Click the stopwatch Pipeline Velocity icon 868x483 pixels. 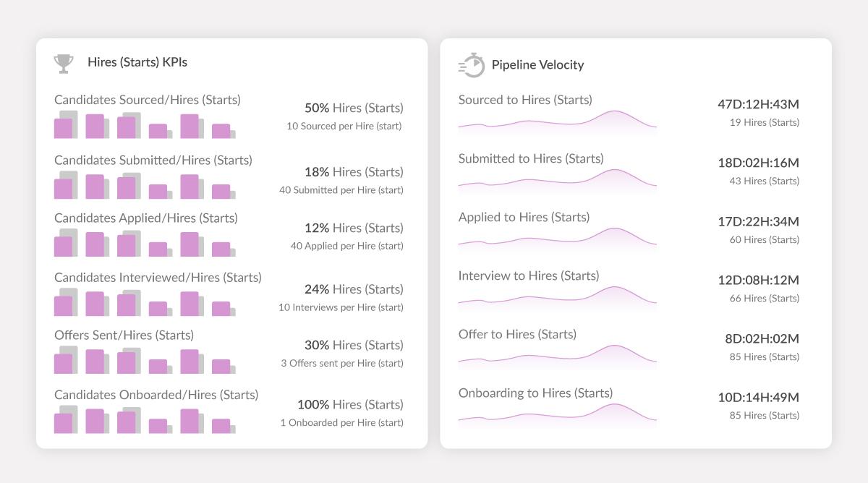472,65
